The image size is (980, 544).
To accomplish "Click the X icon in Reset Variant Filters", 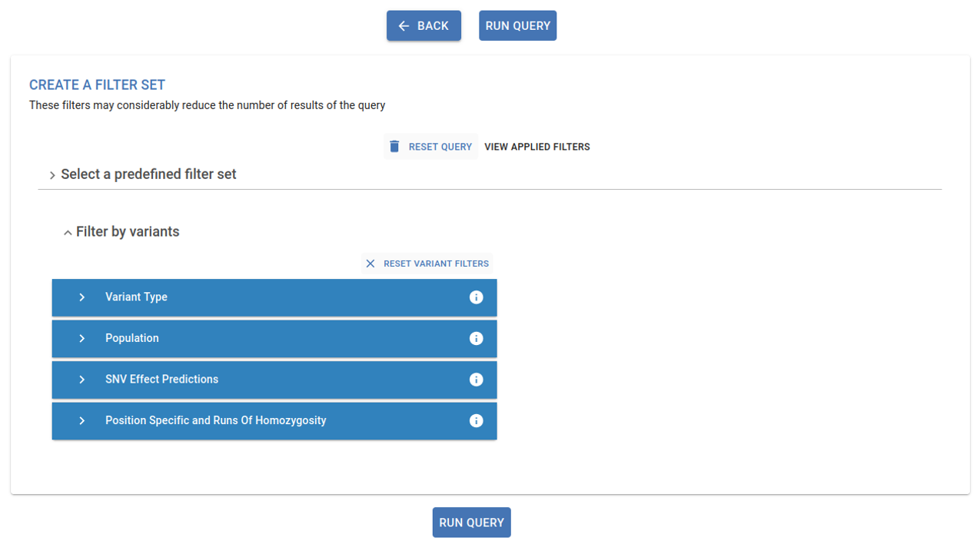I will 370,264.
